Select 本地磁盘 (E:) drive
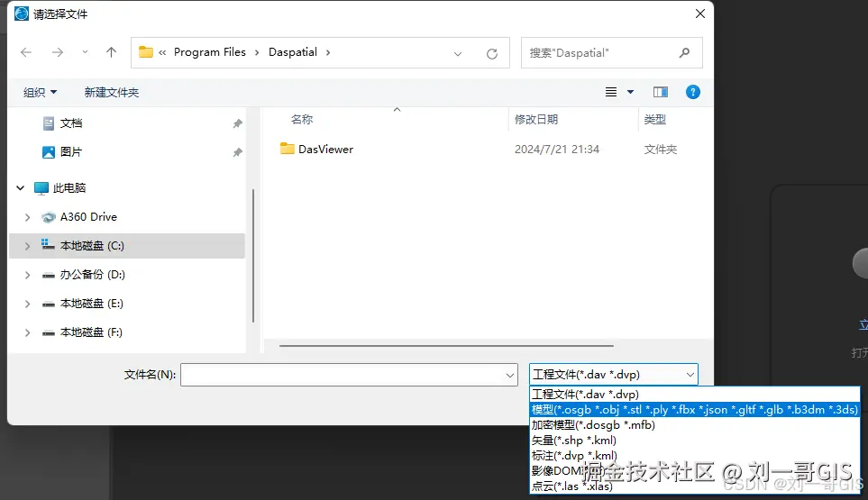 (91, 303)
